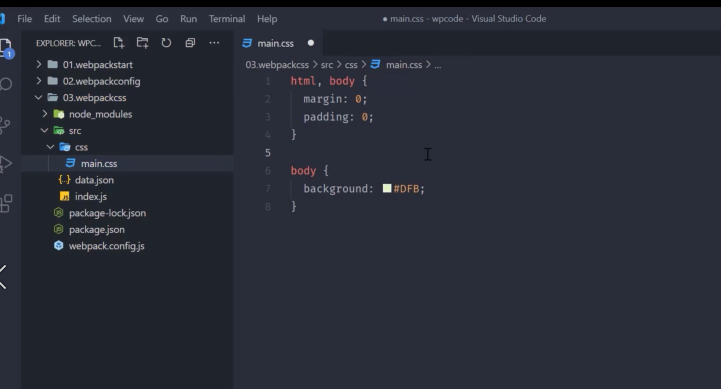Open Explorer more actions ellipsis menu
The width and height of the screenshot is (721, 389).
pos(214,43)
